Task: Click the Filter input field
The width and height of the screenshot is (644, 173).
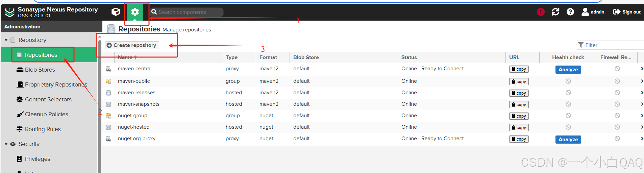Action: 610,45
